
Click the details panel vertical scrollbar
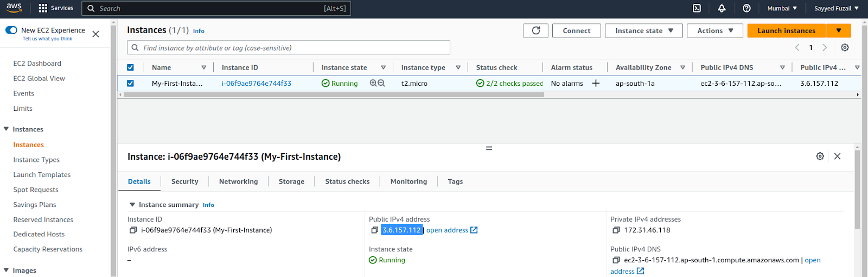click(857, 190)
